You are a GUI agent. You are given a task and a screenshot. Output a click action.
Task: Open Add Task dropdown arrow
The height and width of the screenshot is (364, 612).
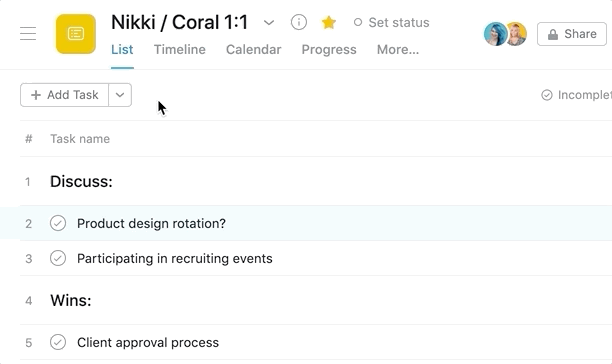coord(120,95)
